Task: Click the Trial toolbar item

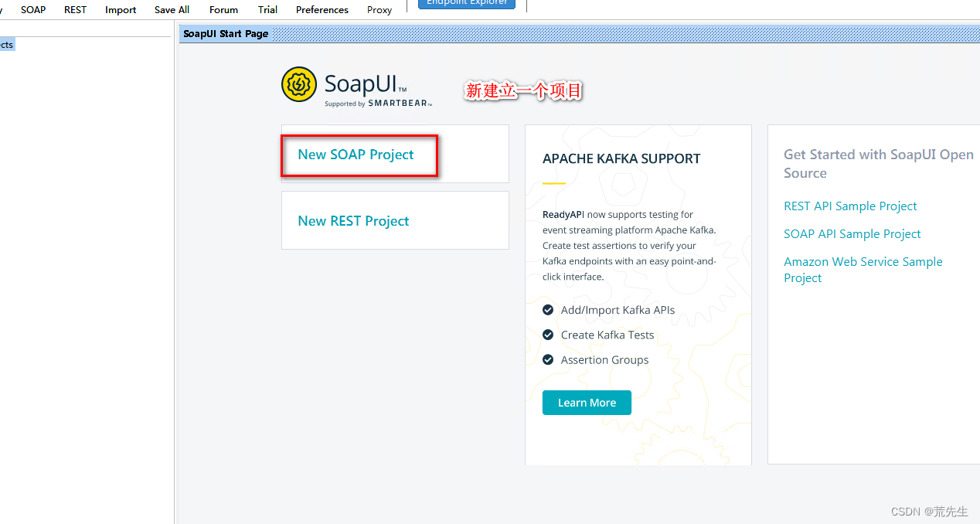Action: (267, 9)
